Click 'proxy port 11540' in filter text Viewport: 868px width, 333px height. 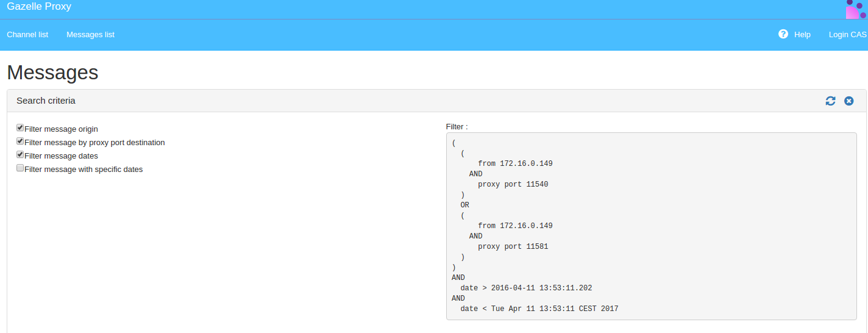(513, 184)
